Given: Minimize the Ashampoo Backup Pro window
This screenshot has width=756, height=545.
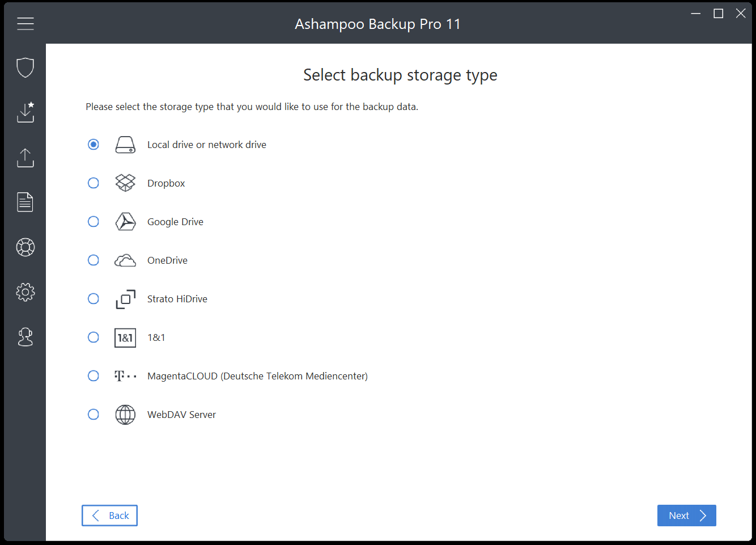Looking at the screenshot, I should 696,13.
